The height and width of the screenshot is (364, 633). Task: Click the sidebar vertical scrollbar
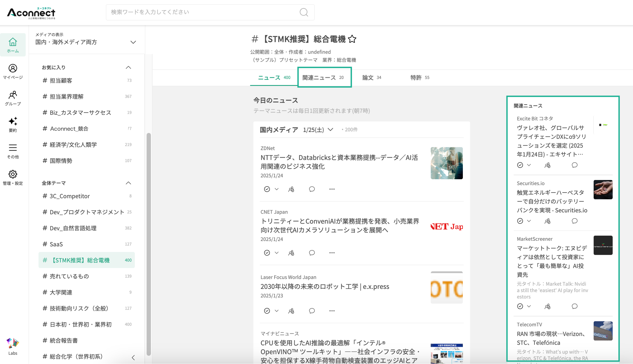149,244
